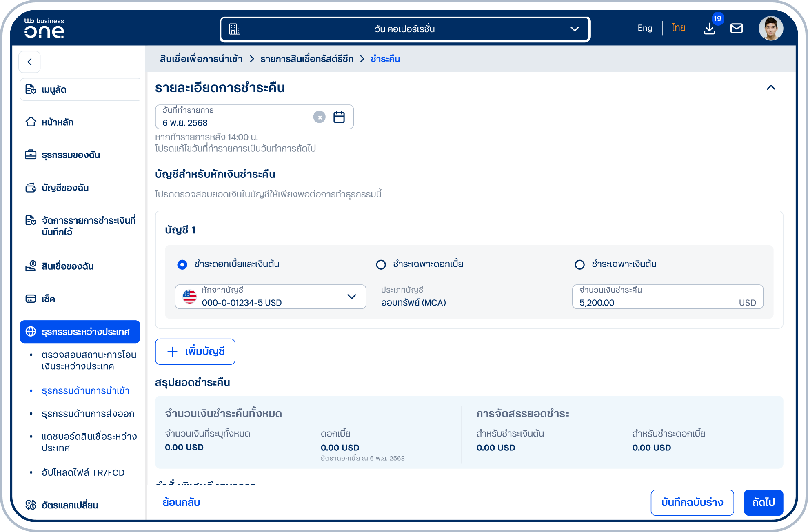Click loan hand icon beside สินเชื่อของฉัน
This screenshot has height=532, width=808.
[x=31, y=266]
